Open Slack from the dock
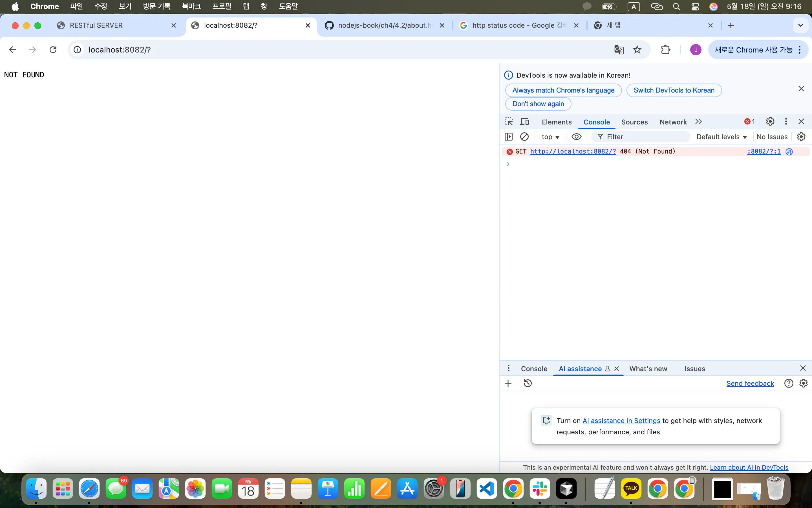This screenshot has height=508, width=812. tap(540, 489)
